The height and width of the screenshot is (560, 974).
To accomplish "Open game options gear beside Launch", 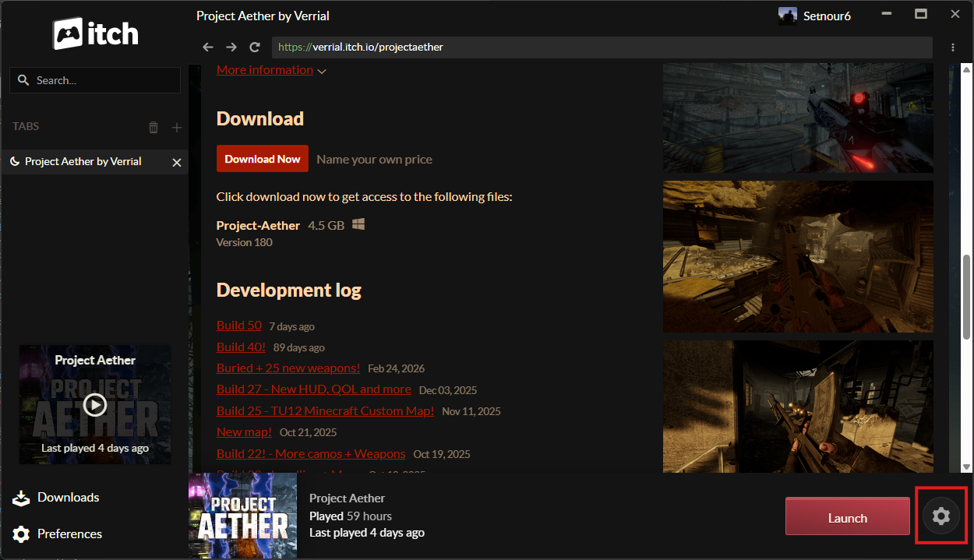I will (x=941, y=516).
